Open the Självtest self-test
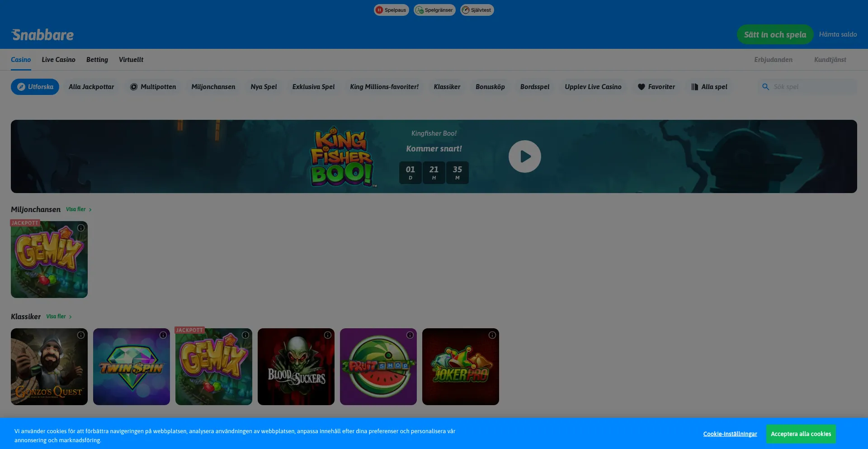The image size is (868, 449). pos(477,10)
